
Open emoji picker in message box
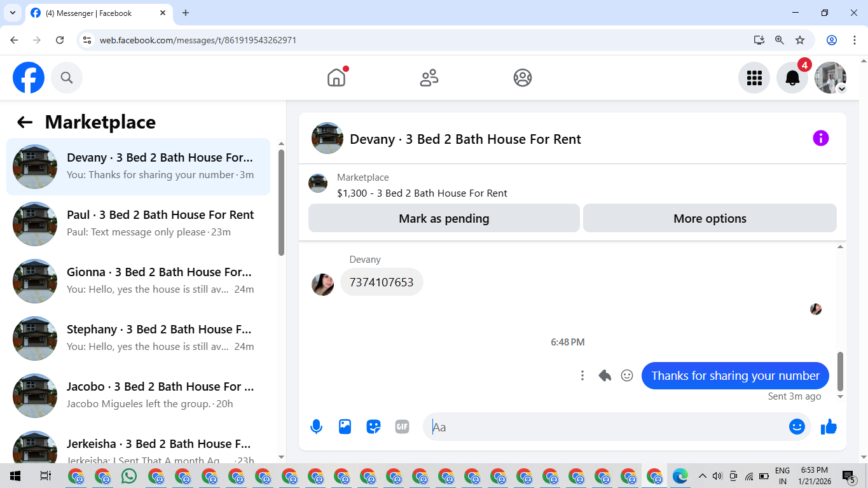[797, 427]
